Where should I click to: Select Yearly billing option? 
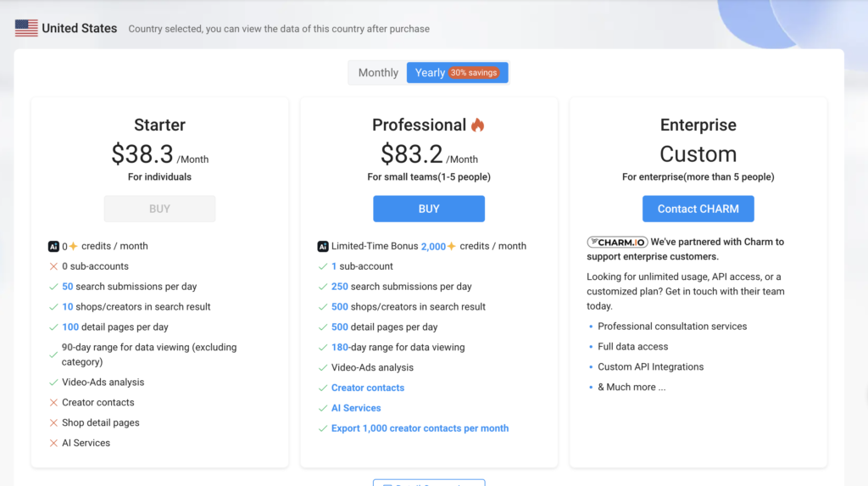point(430,73)
